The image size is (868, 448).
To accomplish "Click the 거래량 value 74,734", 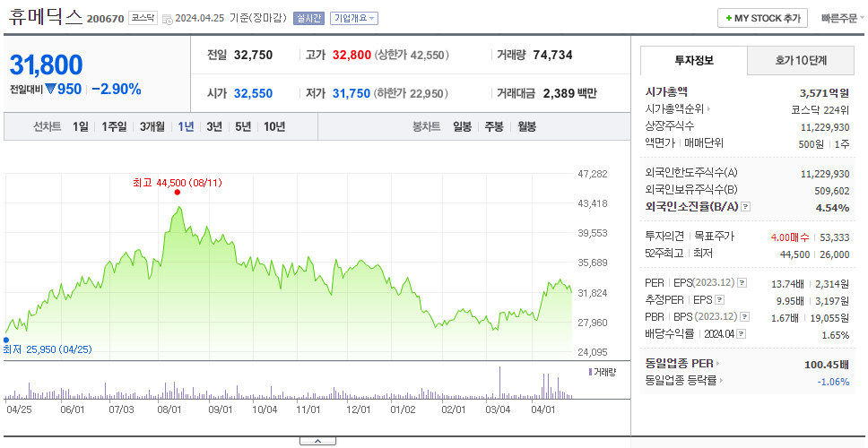I will click(x=552, y=55).
